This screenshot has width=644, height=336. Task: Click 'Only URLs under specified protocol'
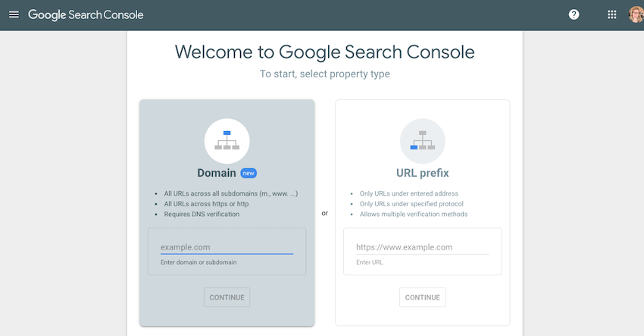click(x=411, y=204)
